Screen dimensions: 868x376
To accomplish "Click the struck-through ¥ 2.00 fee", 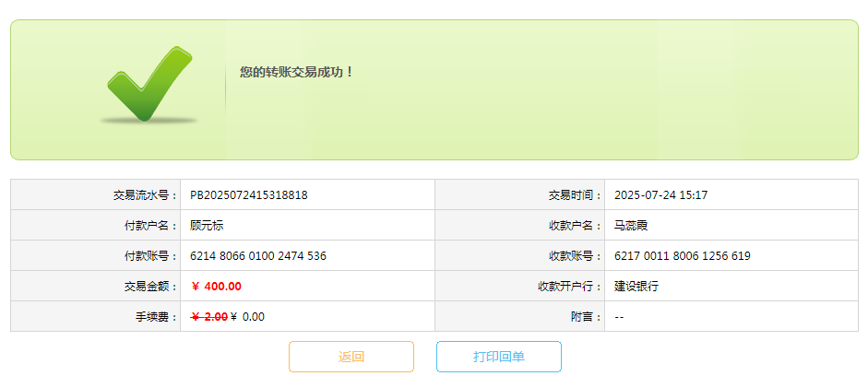I will pos(209,317).
